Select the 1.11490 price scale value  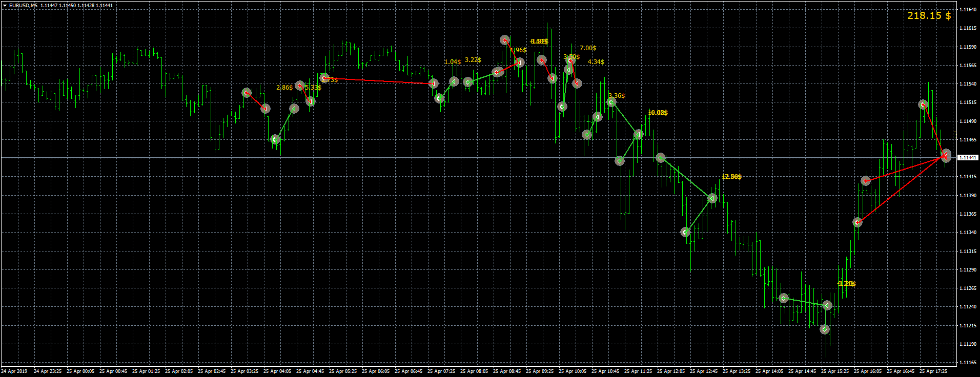[968, 121]
